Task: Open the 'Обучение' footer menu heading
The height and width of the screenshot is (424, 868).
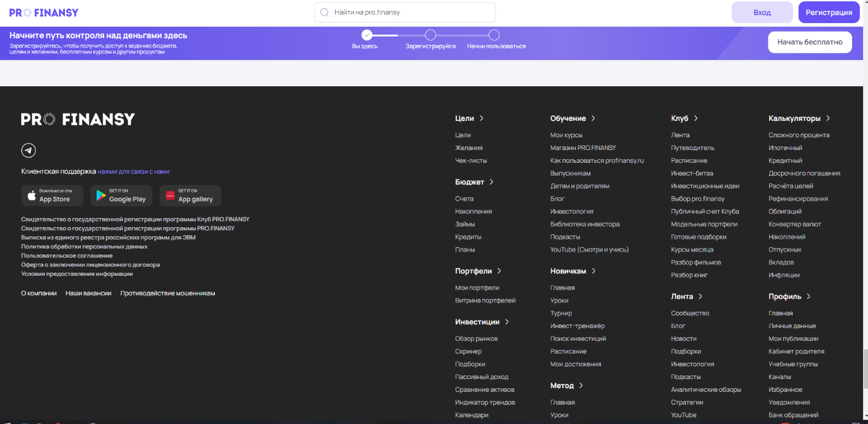Action: (x=568, y=118)
